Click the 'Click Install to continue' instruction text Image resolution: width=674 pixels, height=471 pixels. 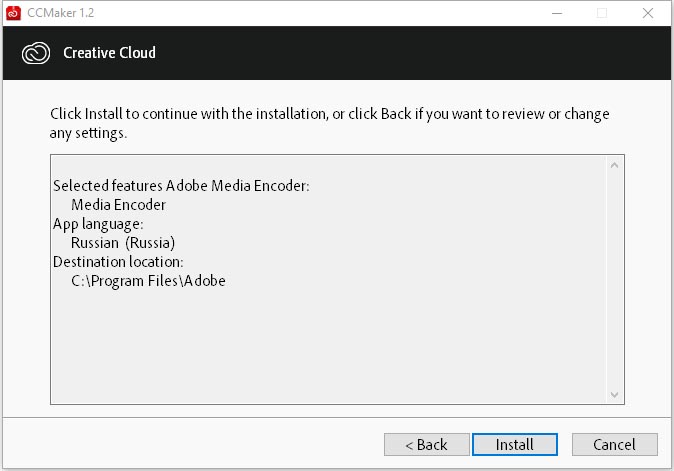pyautogui.click(x=329, y=123)
